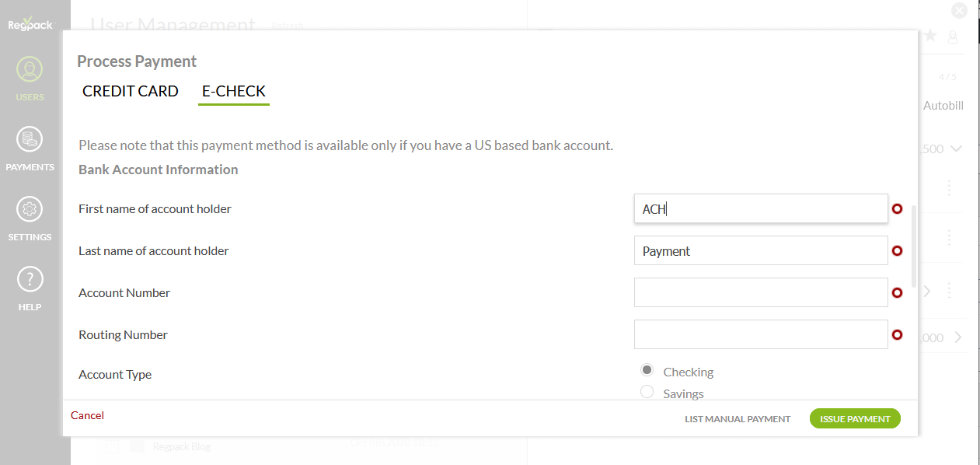Tick the checkbox beside Regpack Blog

[112, 446]
